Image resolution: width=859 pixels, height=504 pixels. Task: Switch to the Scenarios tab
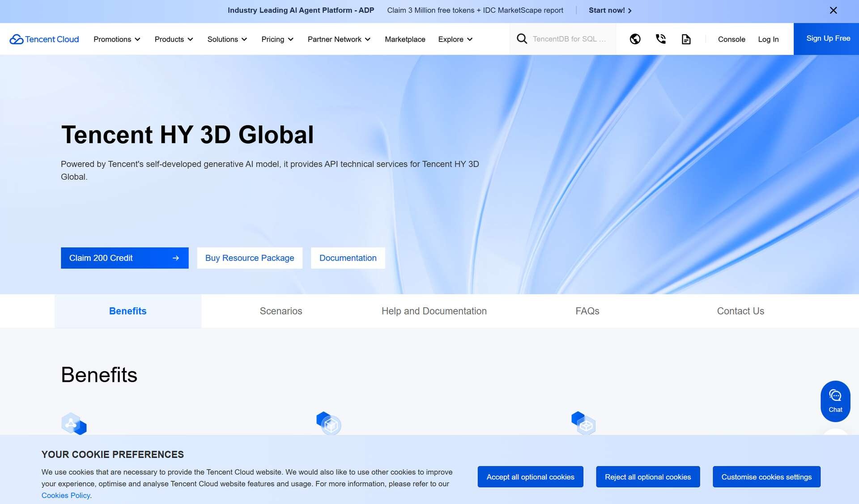click(x=281, y=311)
